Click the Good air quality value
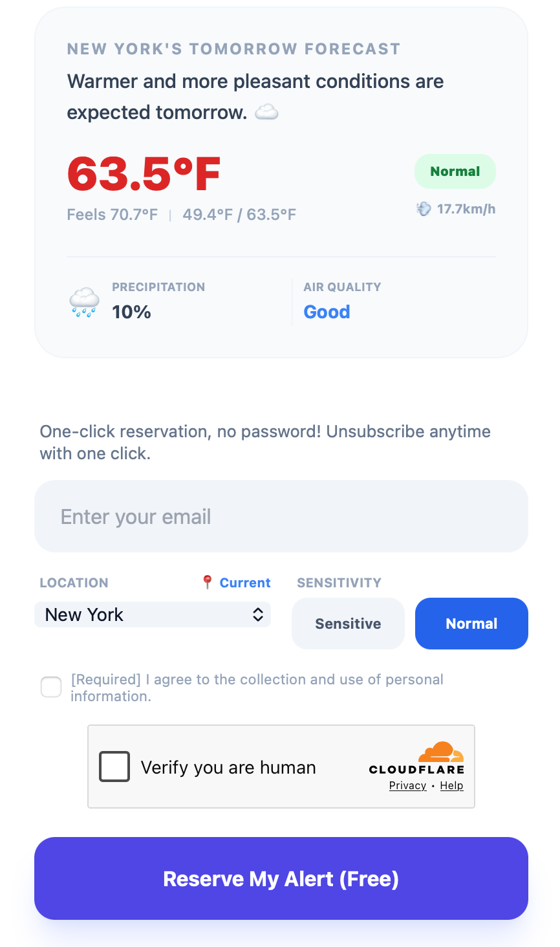 (327, 312)
